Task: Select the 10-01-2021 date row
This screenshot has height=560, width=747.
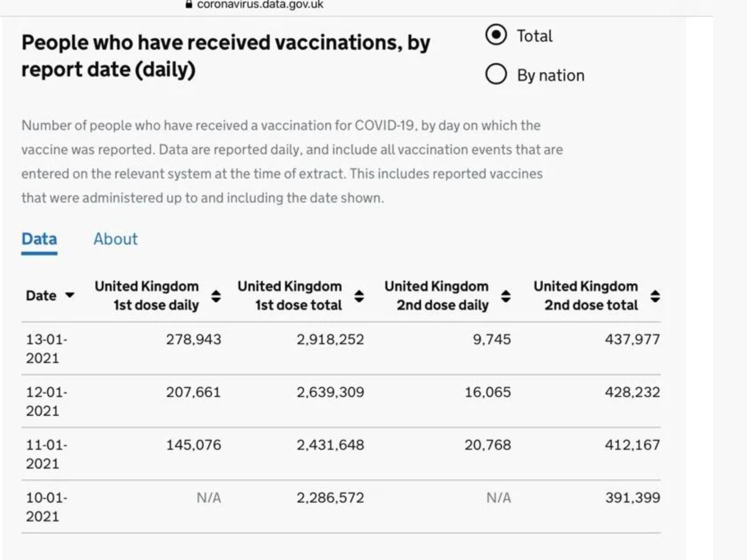Action: pyautogui.click(x=341, y=507)
